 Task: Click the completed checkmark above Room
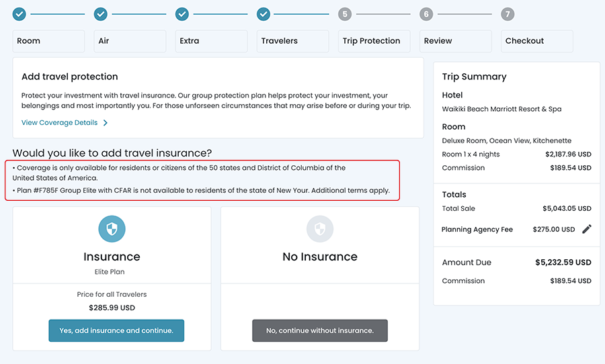[19, 13]
